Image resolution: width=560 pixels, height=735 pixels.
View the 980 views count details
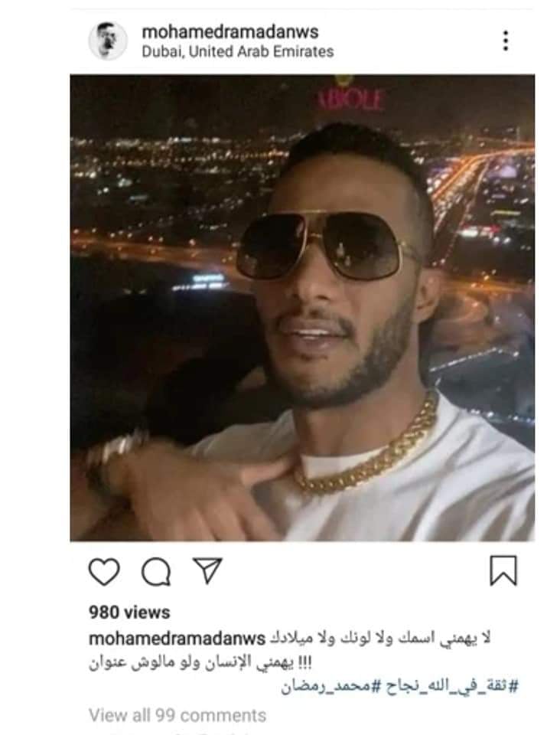click(129, 612)
